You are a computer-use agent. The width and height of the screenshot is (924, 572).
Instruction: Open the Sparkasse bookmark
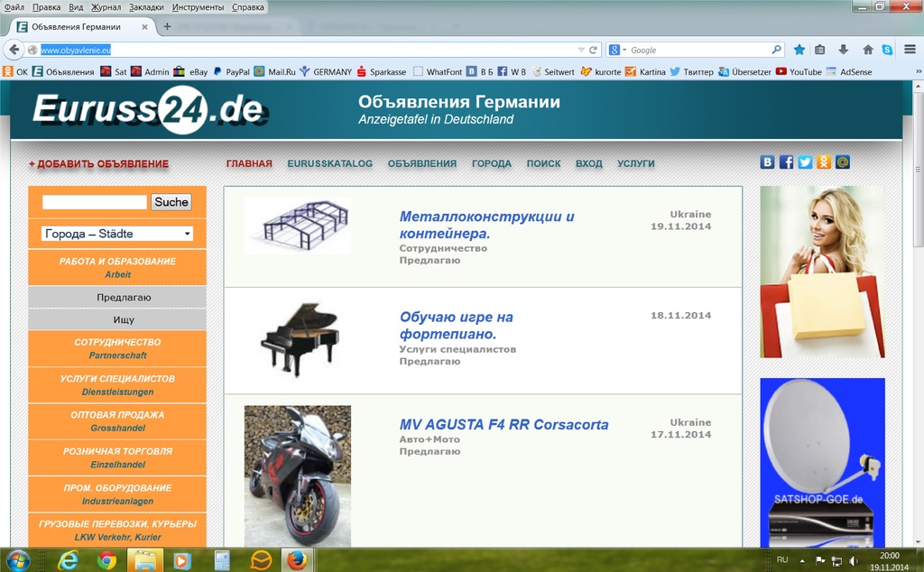point(382,72)
